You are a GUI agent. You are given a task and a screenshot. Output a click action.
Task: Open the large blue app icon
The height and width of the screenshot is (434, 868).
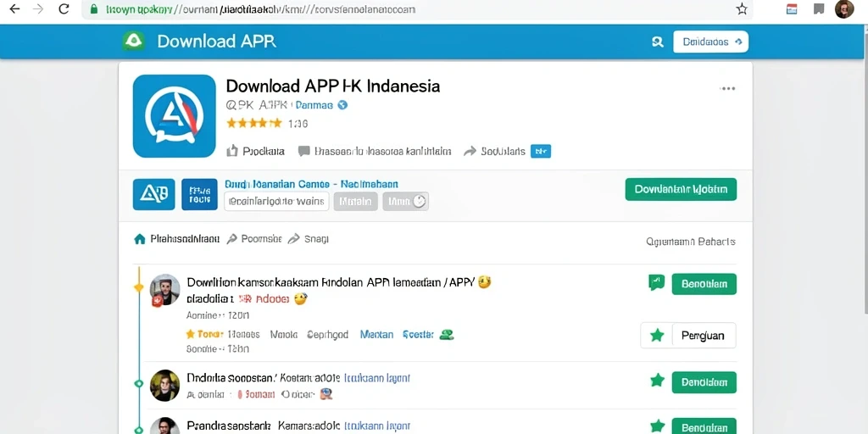click(x=175, y=116)
